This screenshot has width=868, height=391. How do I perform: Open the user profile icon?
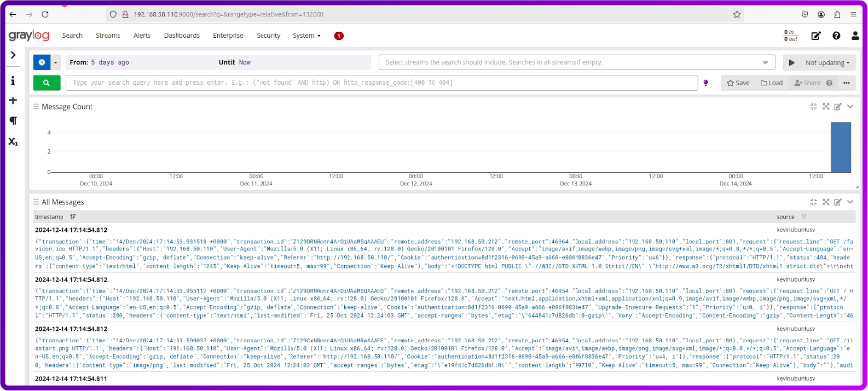coord(855,36)
